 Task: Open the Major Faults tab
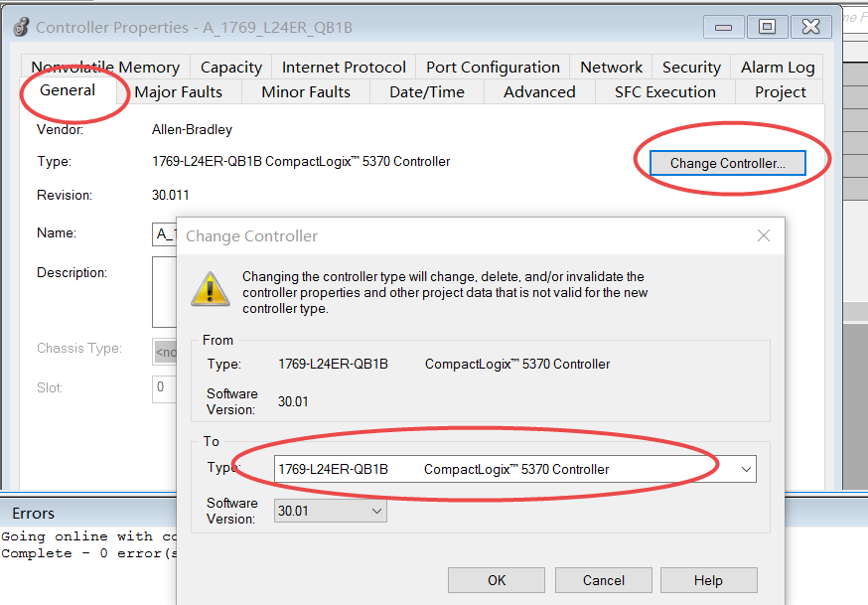point(178,91)
